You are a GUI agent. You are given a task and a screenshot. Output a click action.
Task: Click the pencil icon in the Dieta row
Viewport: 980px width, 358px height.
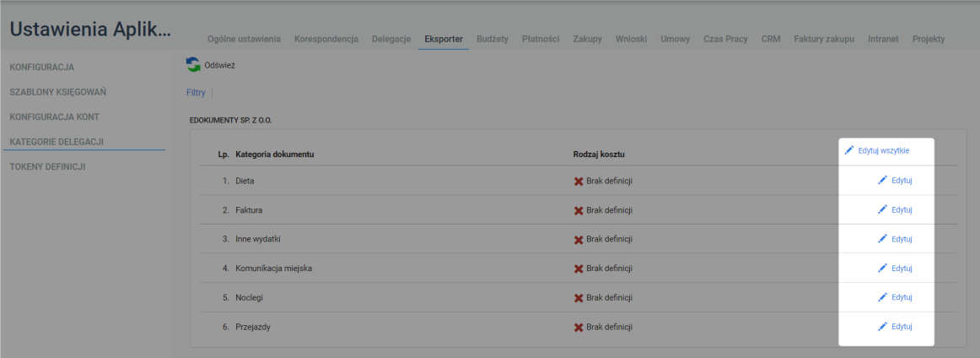click(x=882, y=180)
